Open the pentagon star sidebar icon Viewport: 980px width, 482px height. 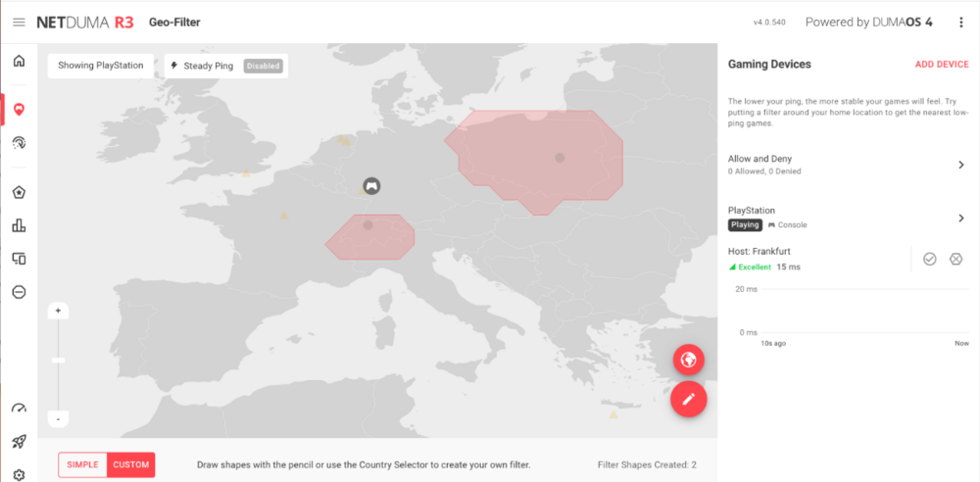(x=19, y=192)
